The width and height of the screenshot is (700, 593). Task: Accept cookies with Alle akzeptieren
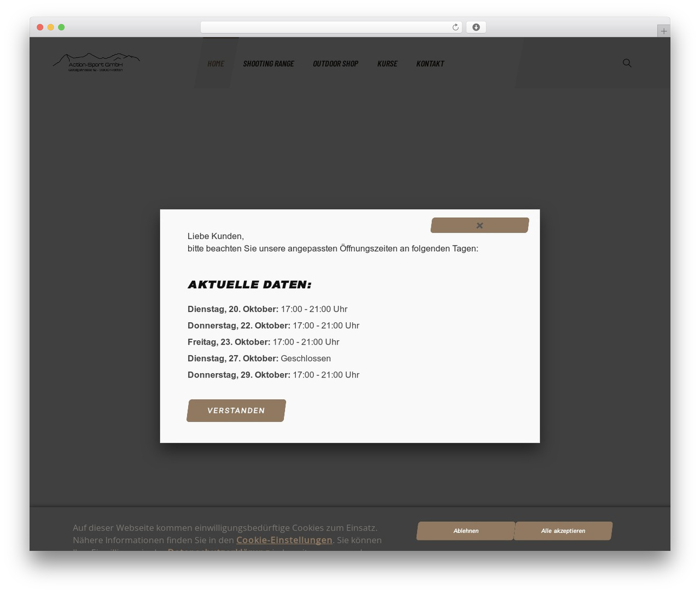tap(563, 531)
